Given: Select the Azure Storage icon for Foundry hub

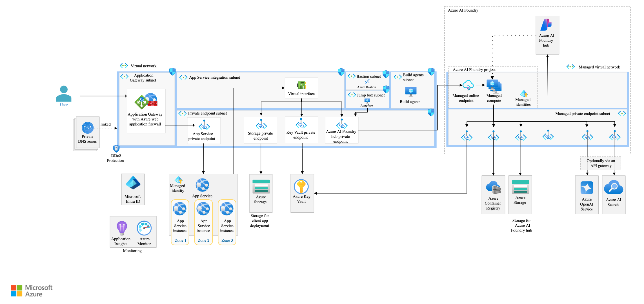Looking at the screenshot, I should (x=521, y=187).
